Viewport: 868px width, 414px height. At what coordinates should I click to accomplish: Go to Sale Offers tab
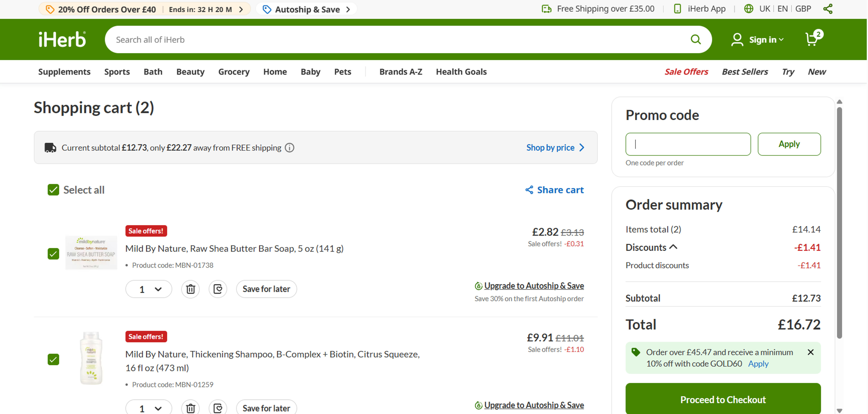[686, 72]
